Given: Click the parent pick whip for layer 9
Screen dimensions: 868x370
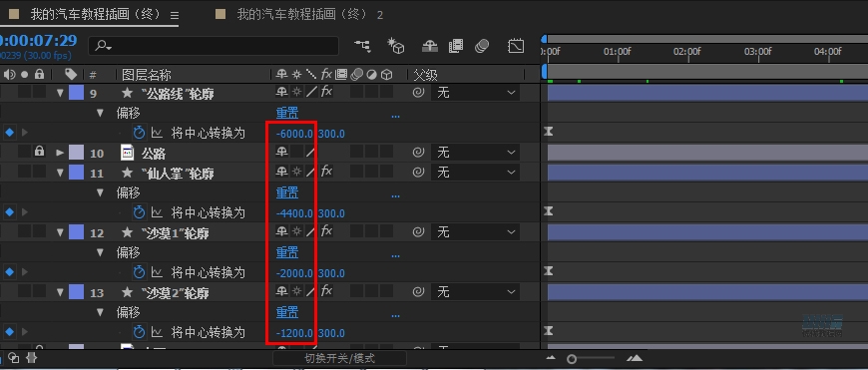Looking at the screenshot, I should (418, 93).
